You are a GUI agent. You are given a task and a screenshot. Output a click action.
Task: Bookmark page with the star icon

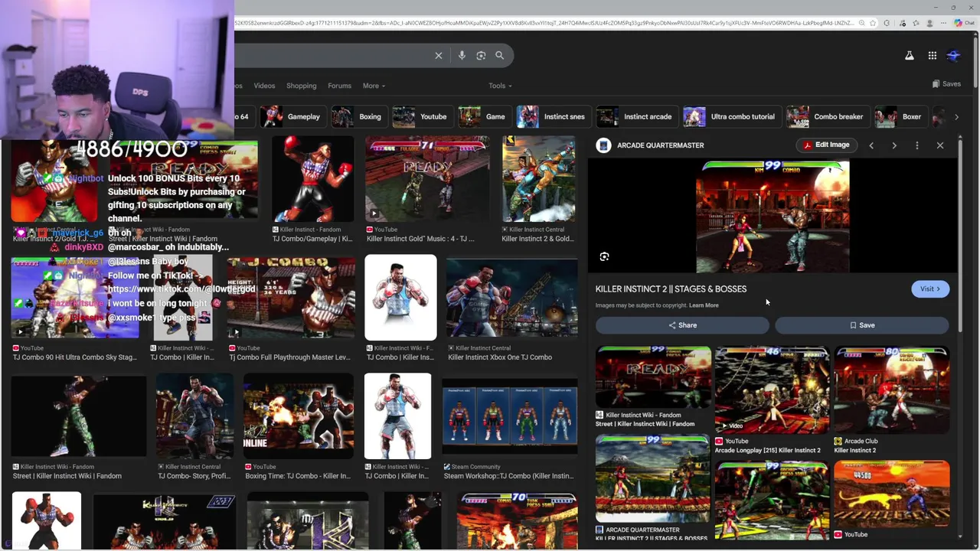(x=873, y=23)
